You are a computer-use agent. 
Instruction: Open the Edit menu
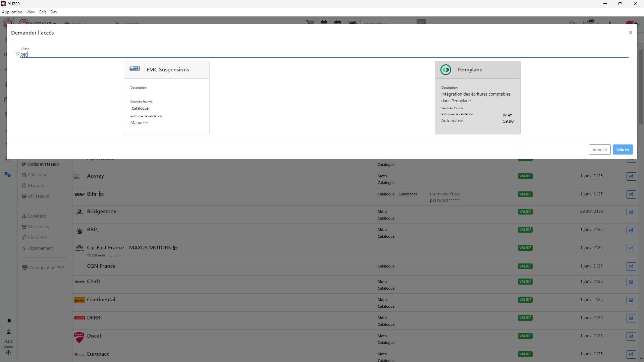tap(42, 12)
